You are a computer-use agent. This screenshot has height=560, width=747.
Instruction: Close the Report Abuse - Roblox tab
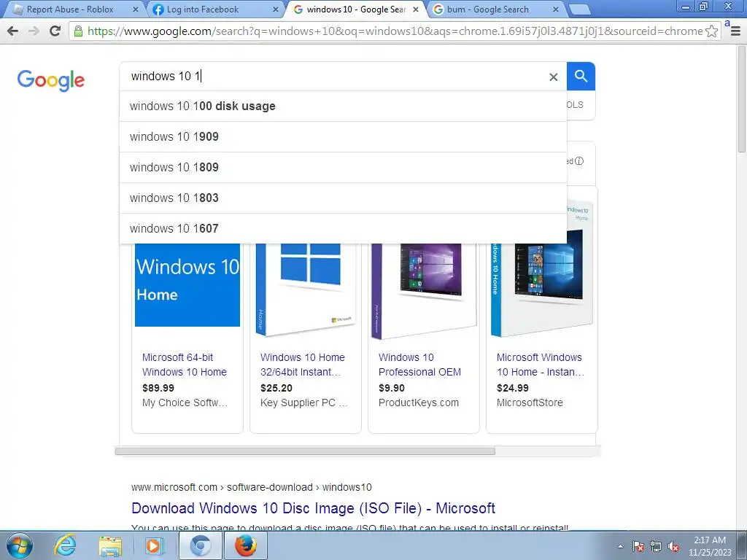pyautogui.click(x=135, y=9)
